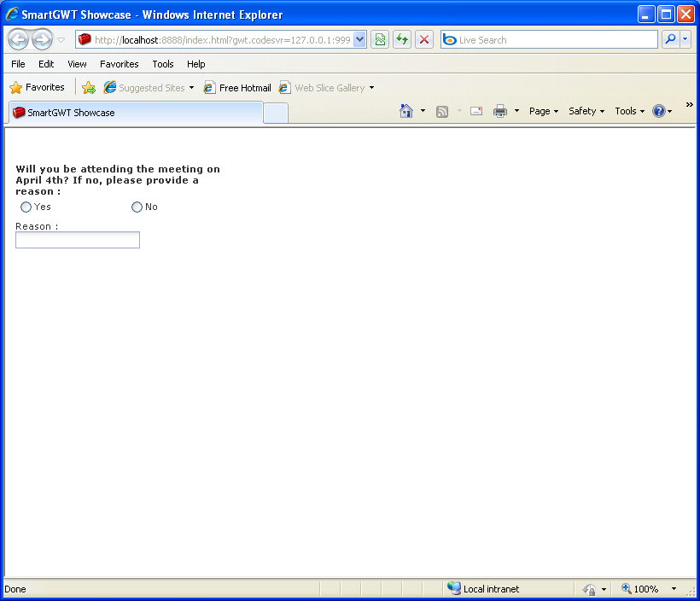Stop loading with the red X icon

coord(424,40)
